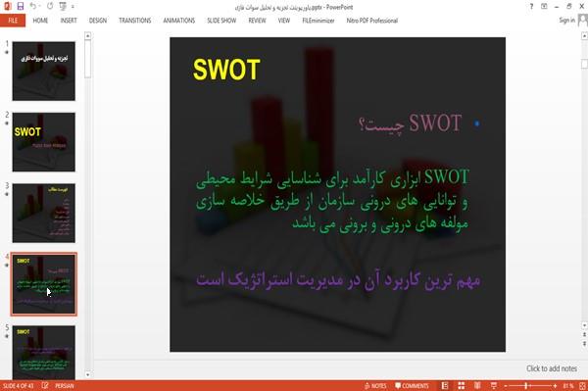Switch to Slide Sorter view icon
The image size is (588, 391).
pyautogui.click(x=462, y=386)
